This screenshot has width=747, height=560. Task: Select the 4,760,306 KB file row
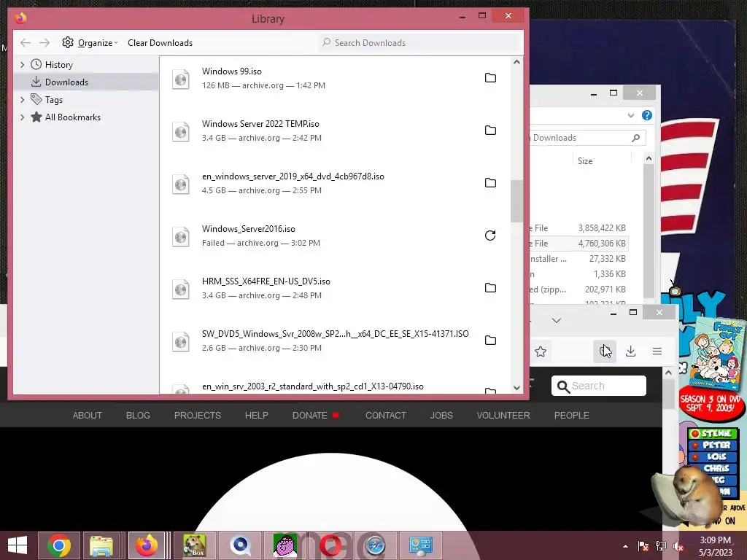578,244
